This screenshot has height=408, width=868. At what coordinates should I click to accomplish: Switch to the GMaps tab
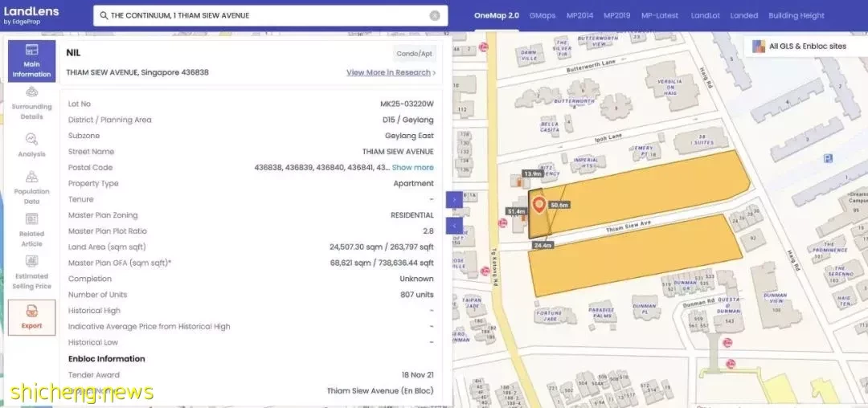pyautogui.click(x=542, y=15)
